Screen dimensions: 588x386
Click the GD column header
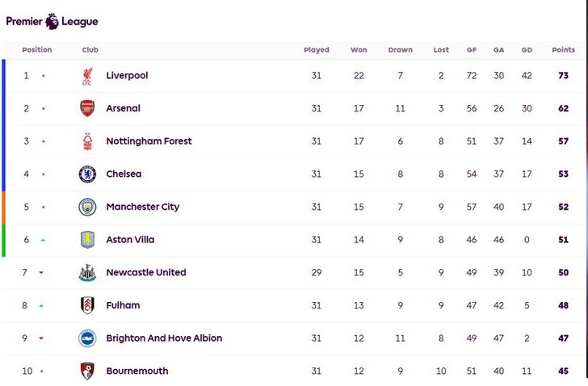click(x=527, y=50)
